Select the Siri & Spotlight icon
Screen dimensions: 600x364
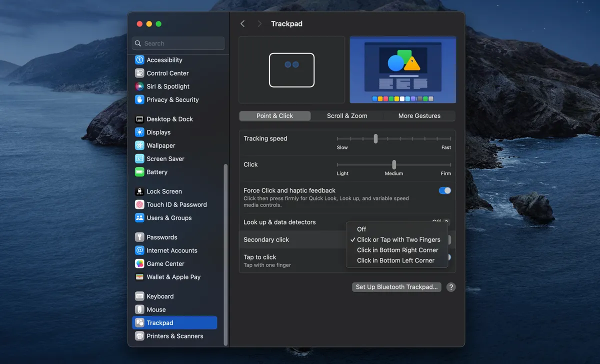click(139, 86)
